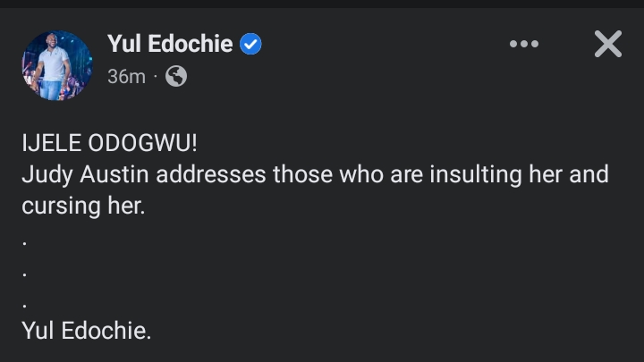Click the Yul Edochie signature ending the post

86,331
